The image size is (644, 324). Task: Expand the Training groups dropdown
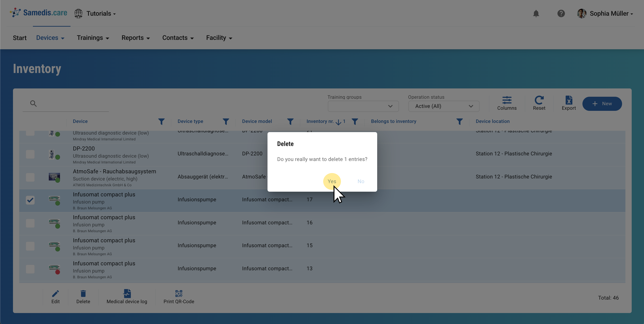point(363,106)
